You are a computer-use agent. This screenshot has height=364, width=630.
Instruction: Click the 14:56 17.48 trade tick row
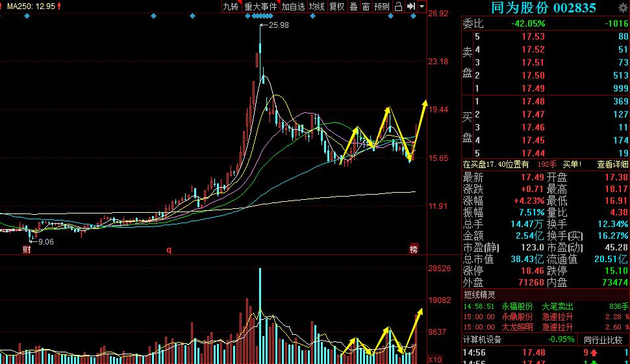coord(546,353)
